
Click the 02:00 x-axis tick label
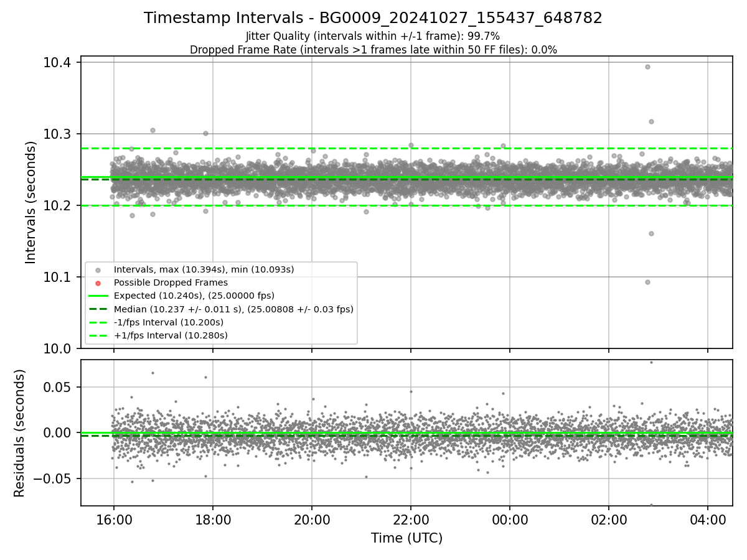pos(609,519)
